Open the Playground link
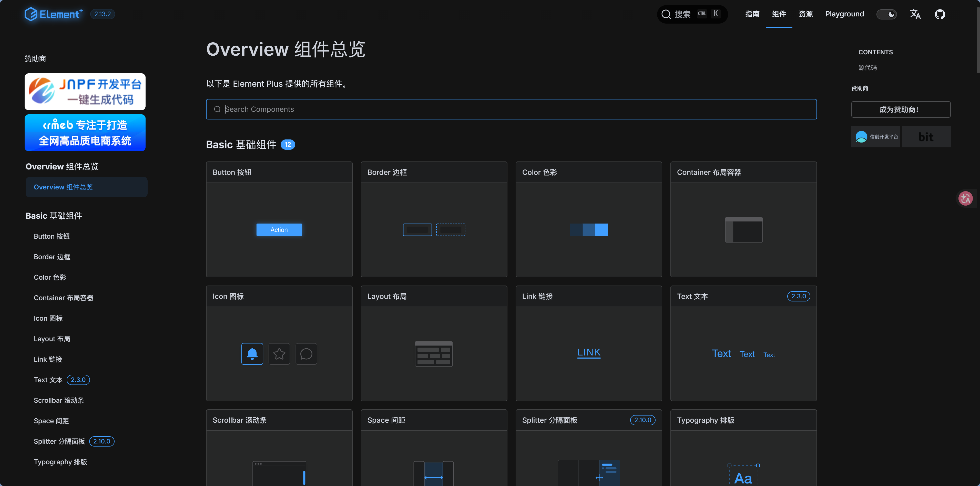This screenshot has height=486, width=980. pos(844,14)
